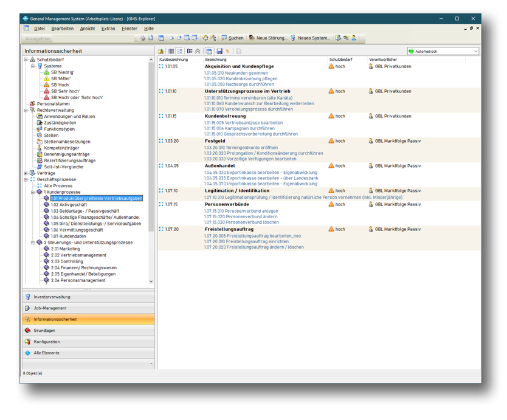Screen dimensions: 507x420
Task: Open the Bearbeiten menu
Action: [x=63, y=29]
